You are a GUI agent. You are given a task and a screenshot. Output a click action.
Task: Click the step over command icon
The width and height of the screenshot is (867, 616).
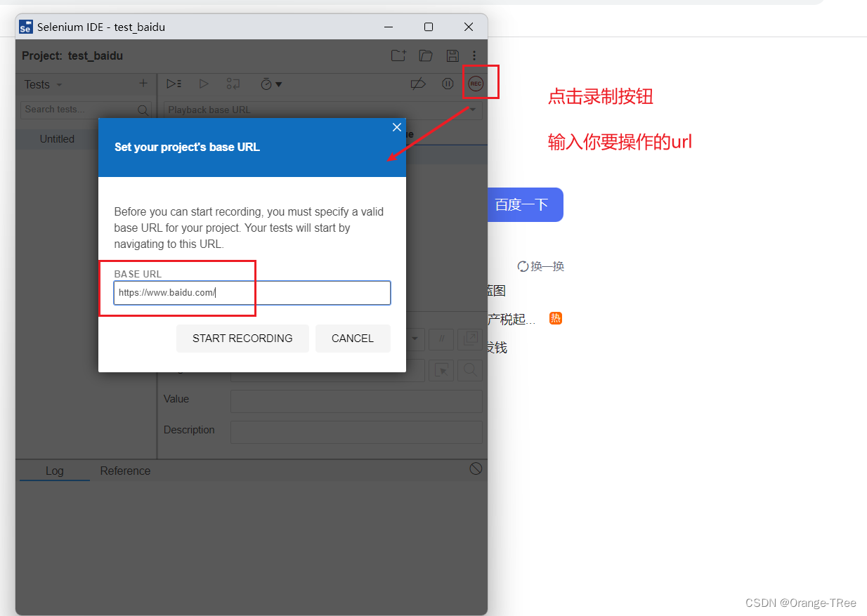pyautogui.click(x=233, y=84)
